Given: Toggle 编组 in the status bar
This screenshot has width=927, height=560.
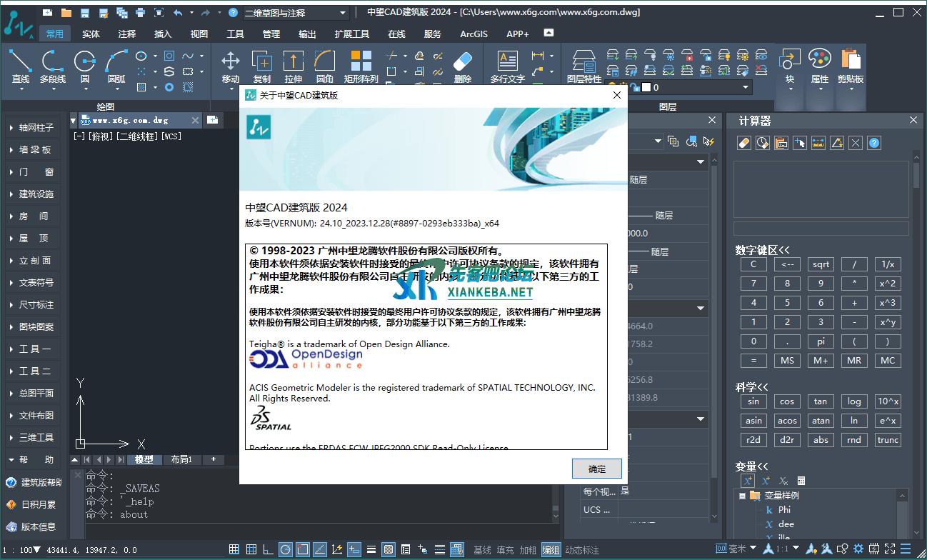Looking at the screenshot, I should (x=551, y=549).
